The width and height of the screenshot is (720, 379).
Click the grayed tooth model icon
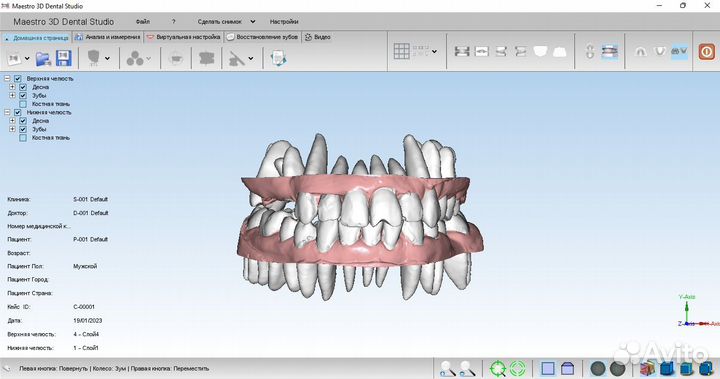(x=94, y=58)
